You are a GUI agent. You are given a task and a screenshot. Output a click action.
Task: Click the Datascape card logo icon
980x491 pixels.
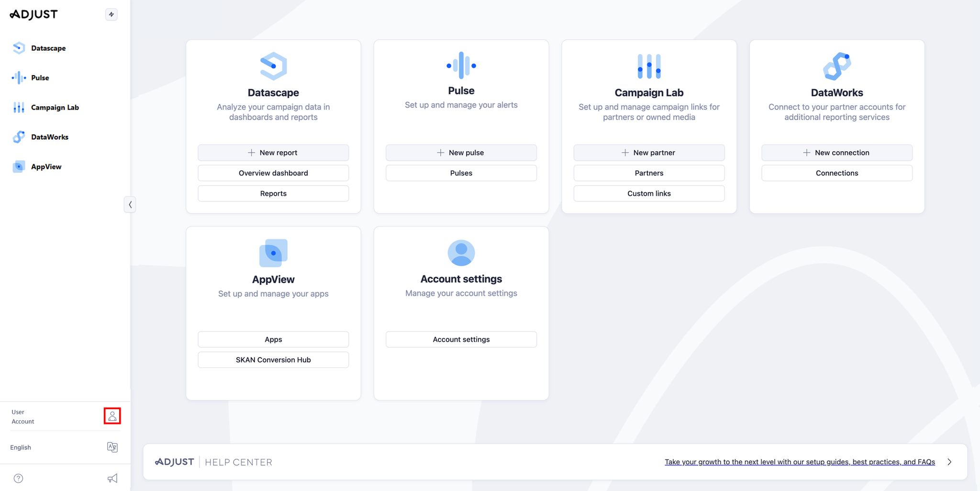point(273,66)
